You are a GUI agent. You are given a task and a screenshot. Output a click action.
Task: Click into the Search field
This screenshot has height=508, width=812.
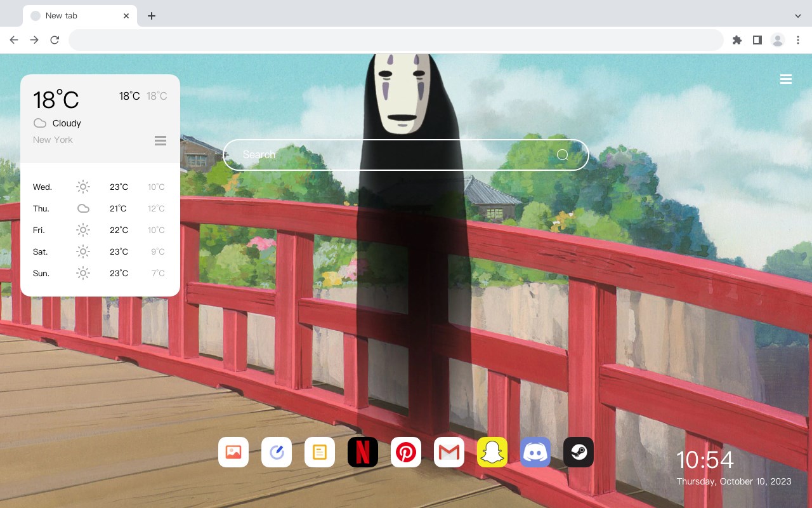pos(406,155)
